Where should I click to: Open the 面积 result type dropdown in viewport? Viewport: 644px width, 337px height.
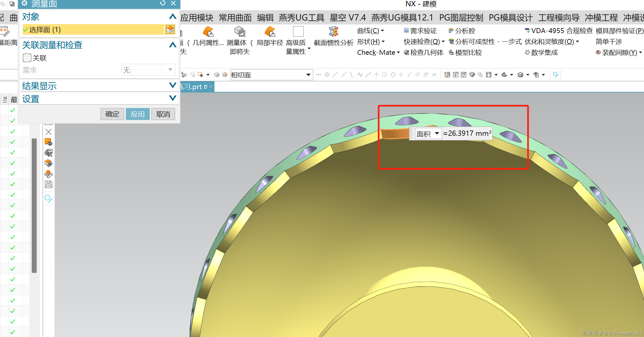tap(428, 133)
